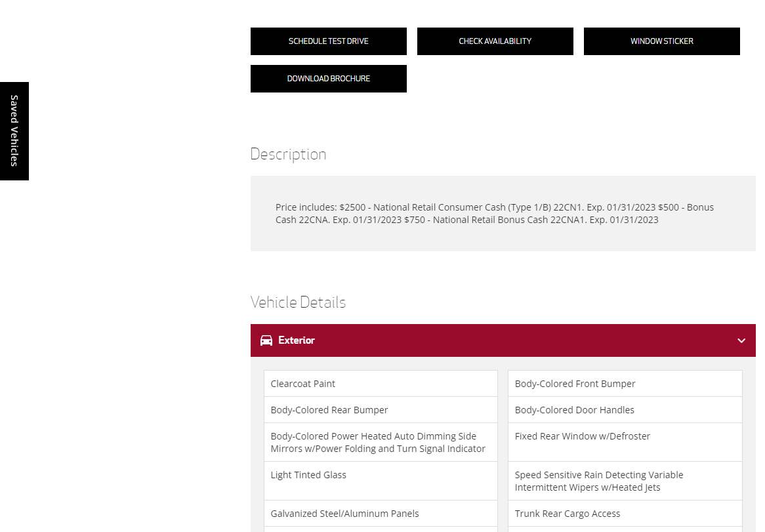The width and height of the screenshot is (765, 532).
Task: Collapse the Exterior section chevron
Action: coord(741,340)
